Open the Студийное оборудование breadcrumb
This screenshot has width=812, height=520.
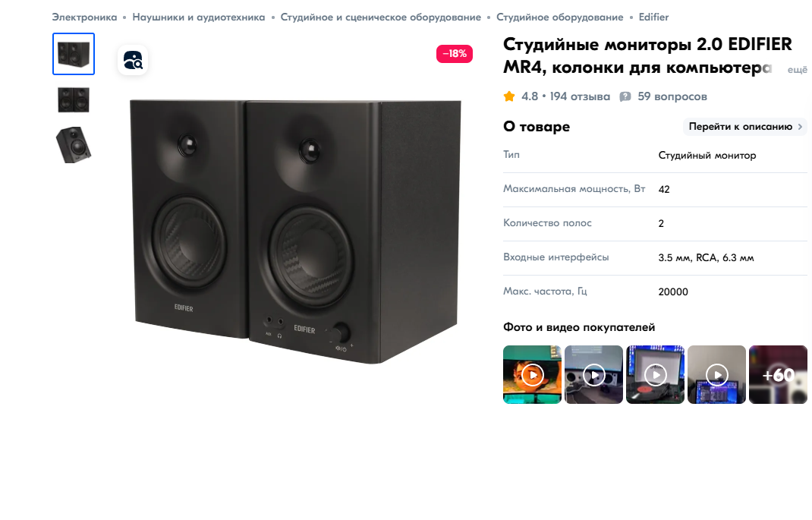click(x=560, y=17)
